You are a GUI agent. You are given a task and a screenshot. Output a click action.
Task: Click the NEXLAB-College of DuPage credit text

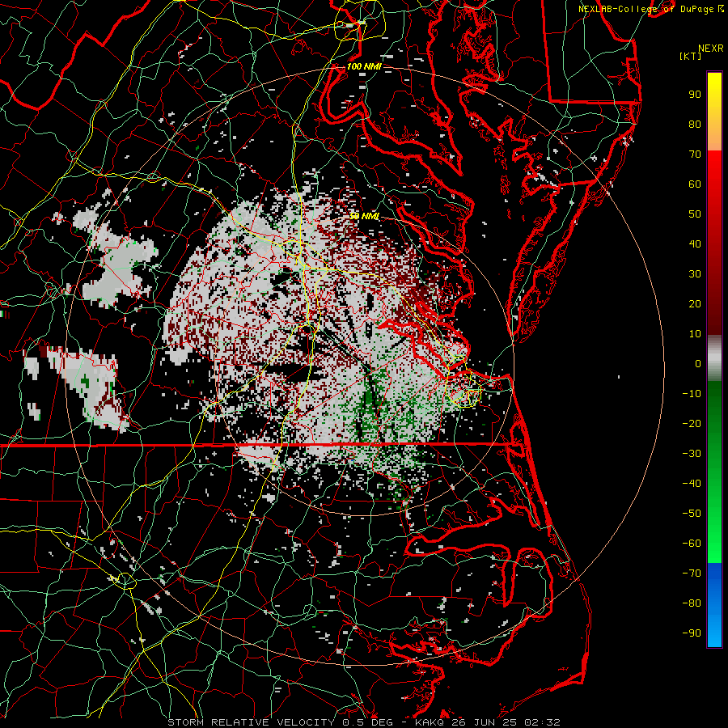point(645,9)
